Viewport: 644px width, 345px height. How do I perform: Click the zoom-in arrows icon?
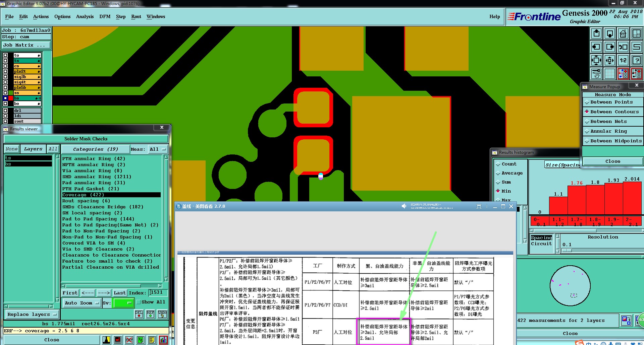coord(596,60)
